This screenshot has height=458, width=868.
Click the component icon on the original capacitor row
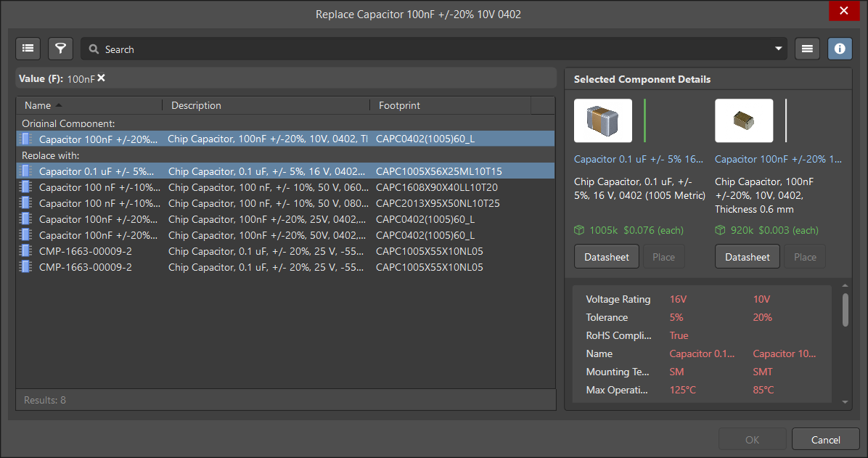(x=25, y=139)
